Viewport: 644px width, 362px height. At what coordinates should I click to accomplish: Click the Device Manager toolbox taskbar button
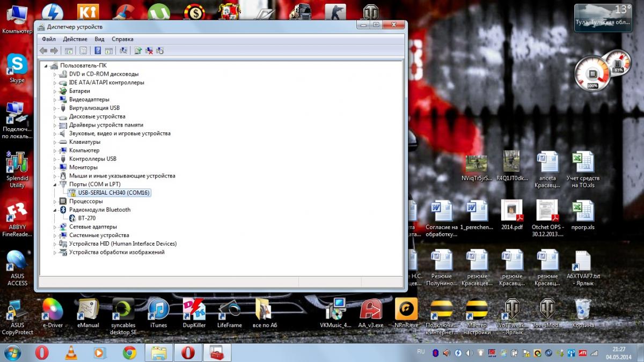click(x=217, y=352)
